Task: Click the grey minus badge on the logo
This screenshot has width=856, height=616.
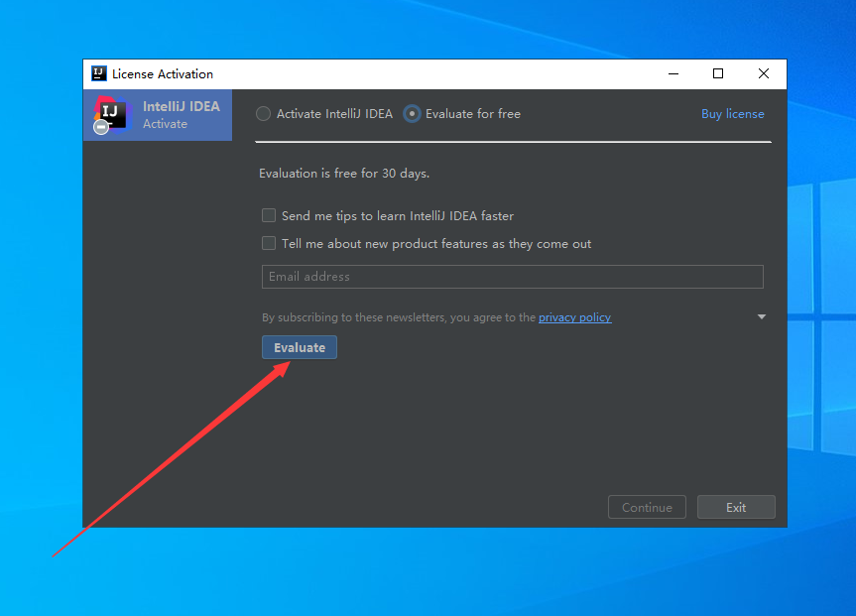Action: pos(100,127)
